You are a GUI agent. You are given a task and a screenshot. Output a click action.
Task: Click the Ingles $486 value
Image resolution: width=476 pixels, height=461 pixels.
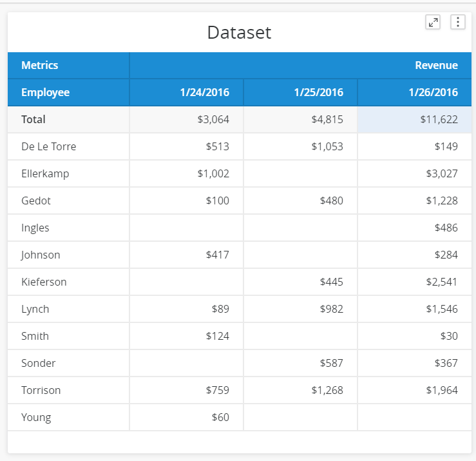click(x=446, y=228)
